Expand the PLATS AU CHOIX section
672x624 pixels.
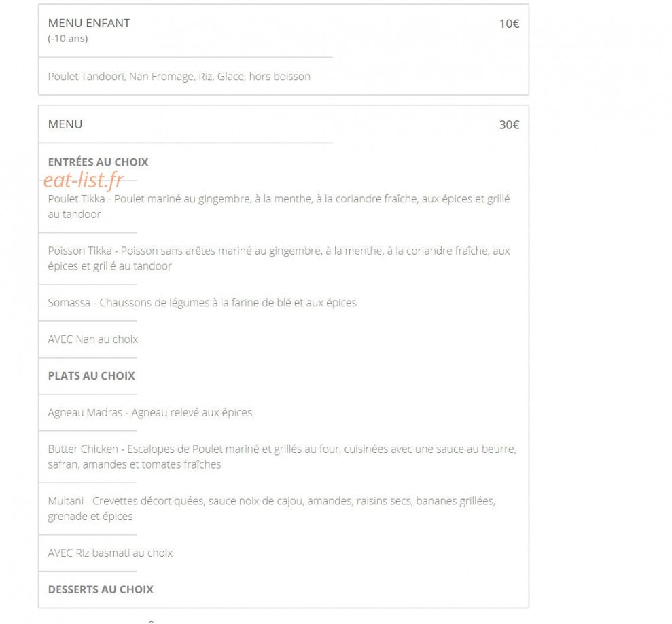pos(91,375)
